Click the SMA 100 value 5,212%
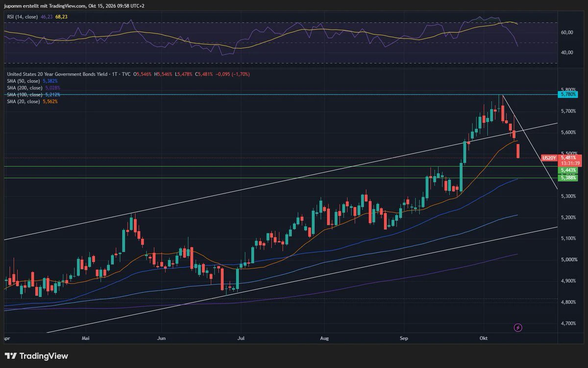This screenshot has height=368, width=588. click(x=52, y=95)
